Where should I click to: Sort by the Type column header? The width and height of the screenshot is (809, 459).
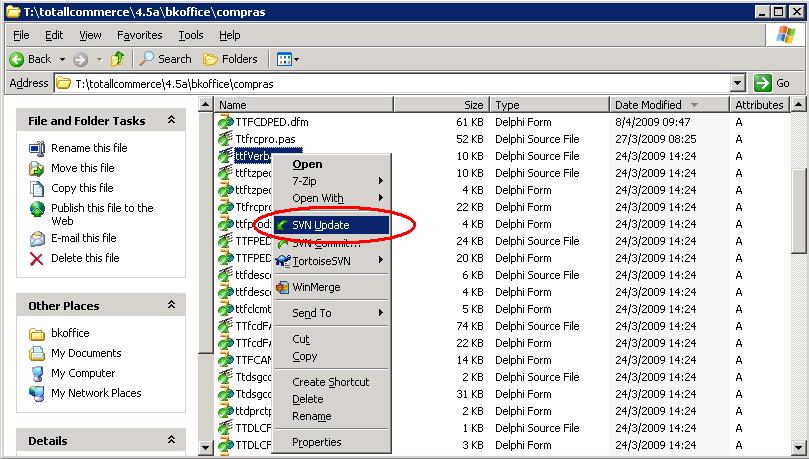click(549, 105)
